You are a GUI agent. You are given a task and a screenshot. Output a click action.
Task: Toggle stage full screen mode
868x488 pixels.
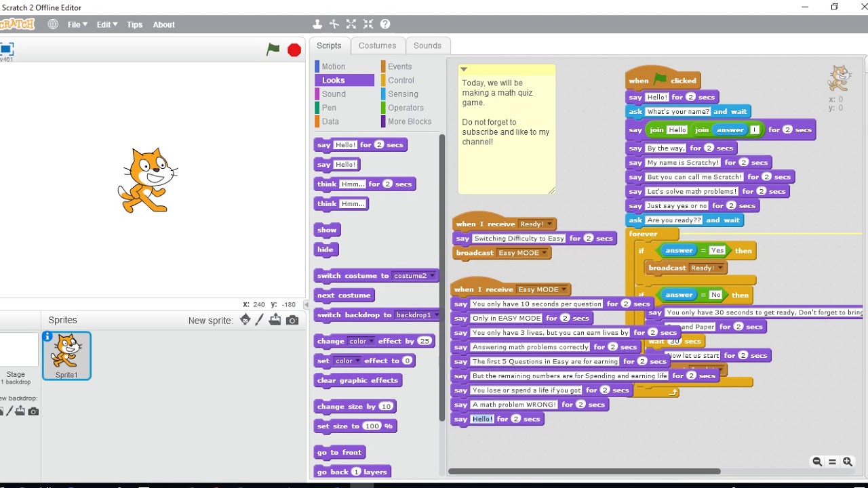pyautogui.click(x=7, y=49)
